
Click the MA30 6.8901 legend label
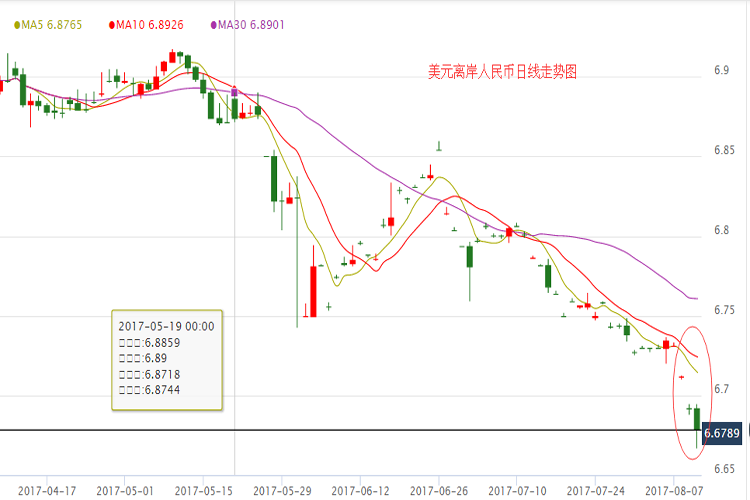[251, 24]
